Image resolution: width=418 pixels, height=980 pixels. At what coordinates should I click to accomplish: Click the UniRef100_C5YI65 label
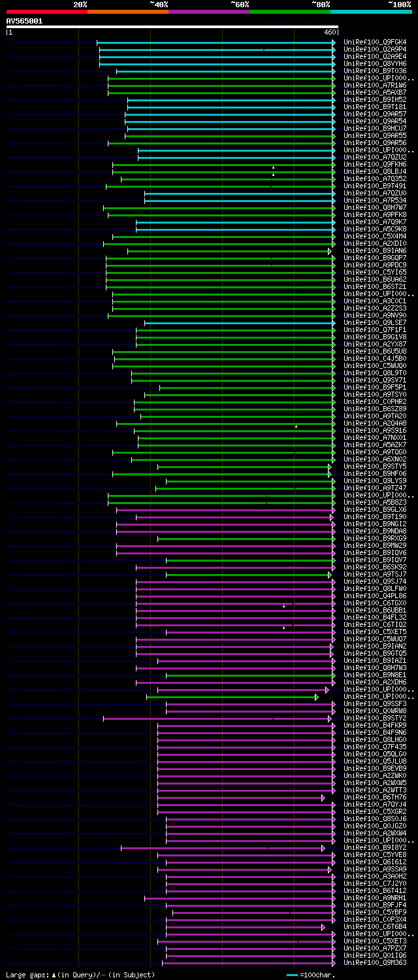point(375,273)
